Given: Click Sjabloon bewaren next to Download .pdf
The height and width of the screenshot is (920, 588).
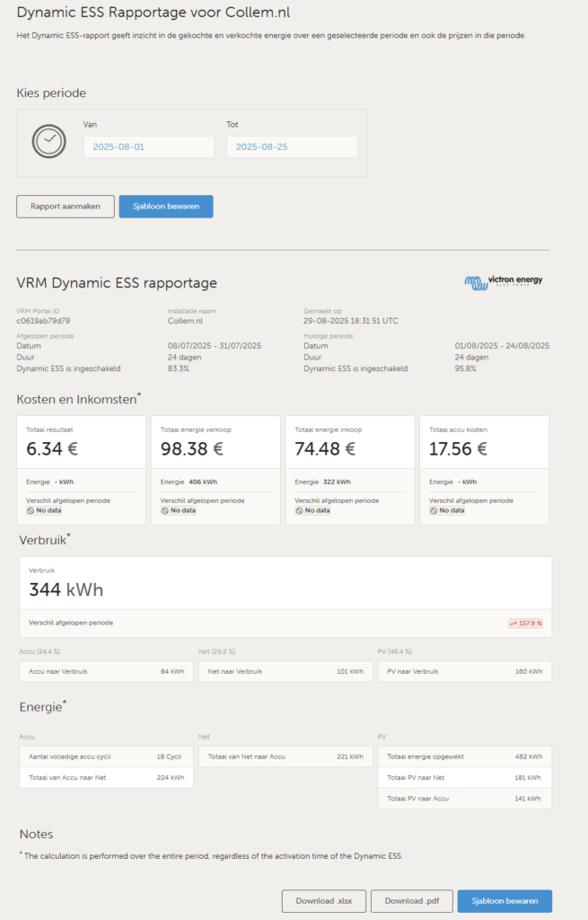Looking at the screenshot, I should (505, 901).
